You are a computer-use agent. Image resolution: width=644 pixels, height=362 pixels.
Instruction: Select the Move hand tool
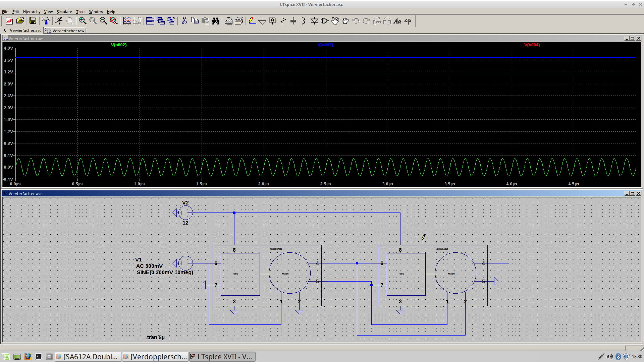point(335,21)
